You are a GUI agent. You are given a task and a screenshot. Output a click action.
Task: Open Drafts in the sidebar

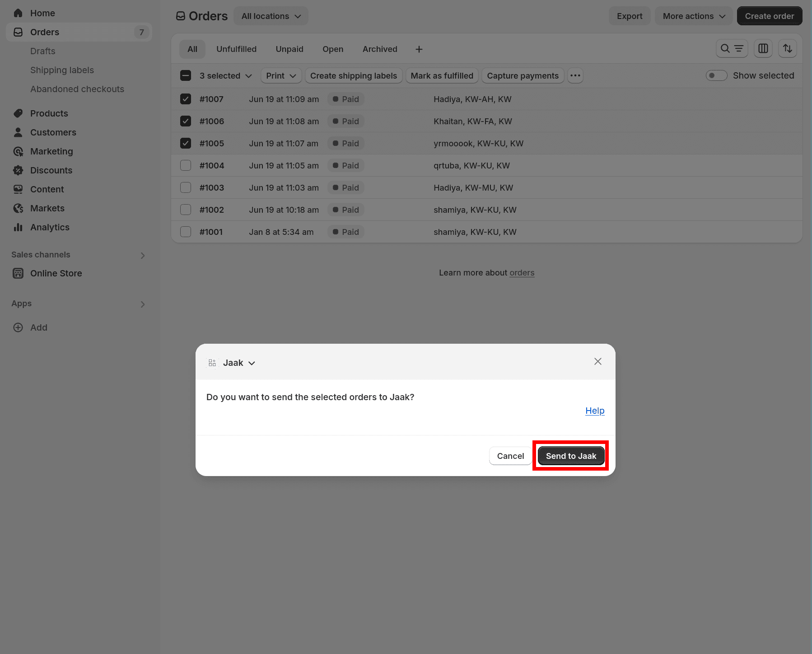(x=43, y=51)
